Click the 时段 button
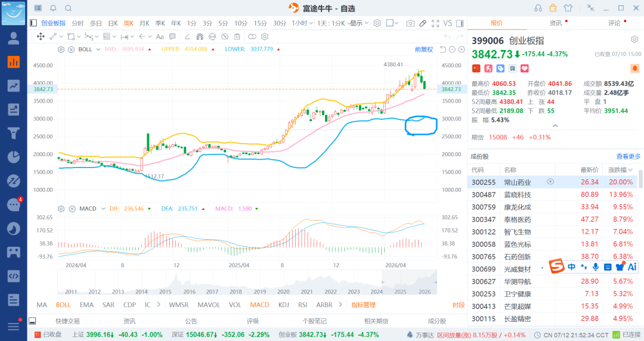The image size is (644, 341). pyautogui.click(x=459, y=305)
